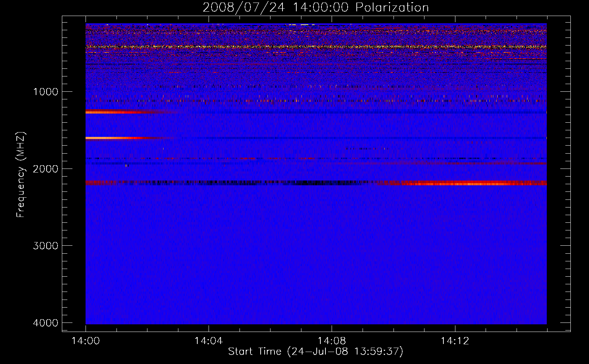The width and height of the screenshot is (589, 364).
Task: Select the 'Frequency (MHZ)' y-axis label
Action: (21, 175)
